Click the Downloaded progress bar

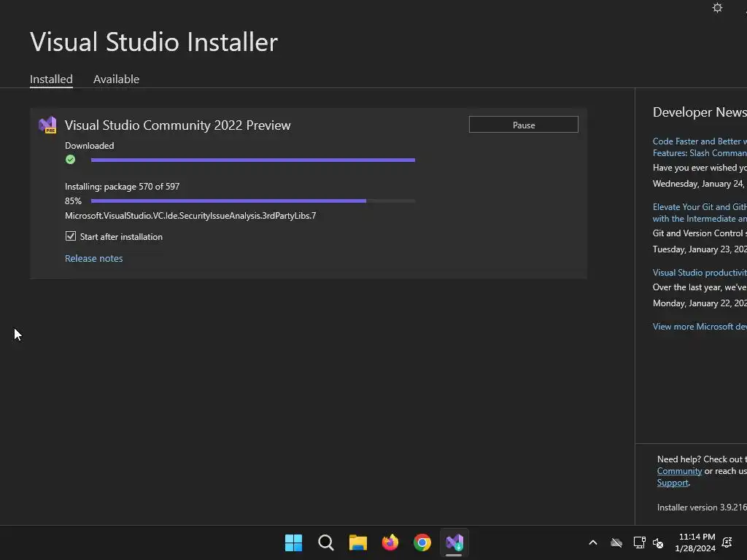(253, 160)
